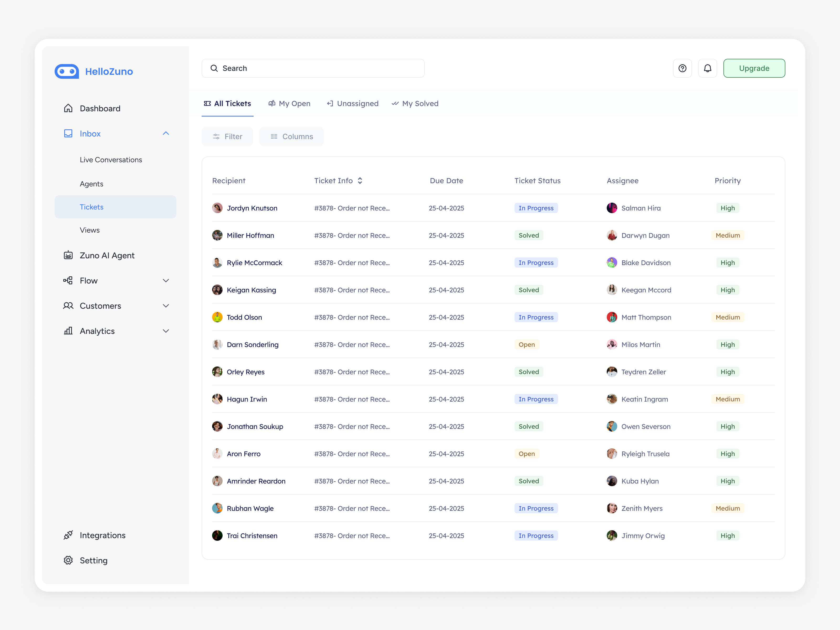Viewport: 840px width, 630px height.
Task: Open the notifications bell icon
Action: point(707,68)
